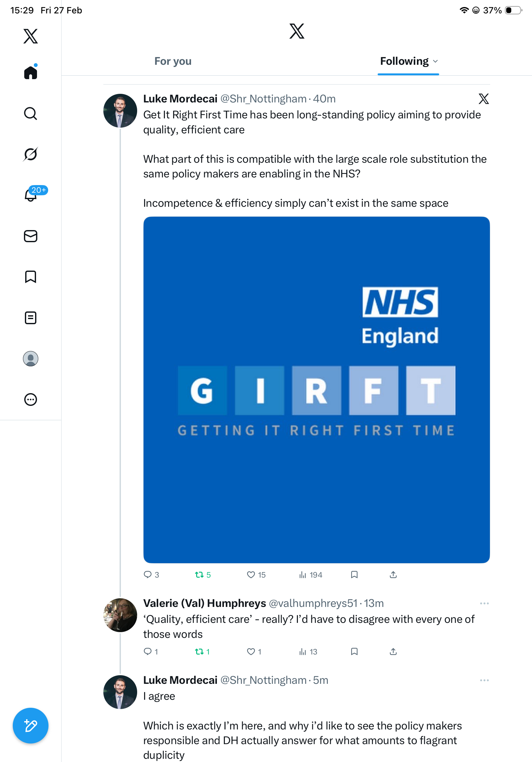Bookmark Luke Mordecai's GIRFT post

(354, 575)
